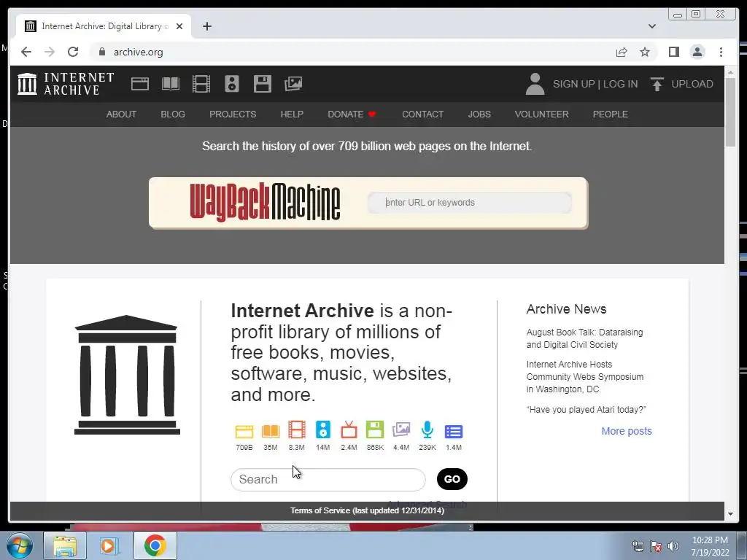Click the green software icon labeled 868K
This screenshot has height=560, width=747.
coord(375,429)
